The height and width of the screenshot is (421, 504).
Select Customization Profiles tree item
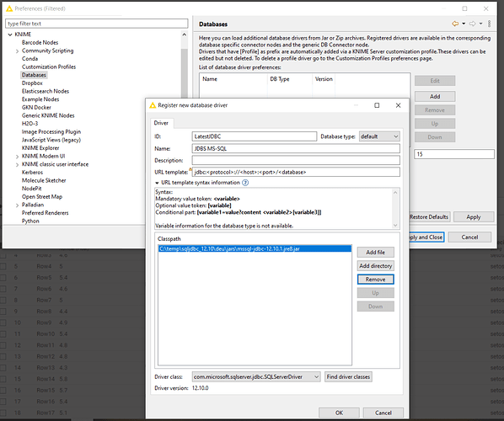tap(49, 67)
